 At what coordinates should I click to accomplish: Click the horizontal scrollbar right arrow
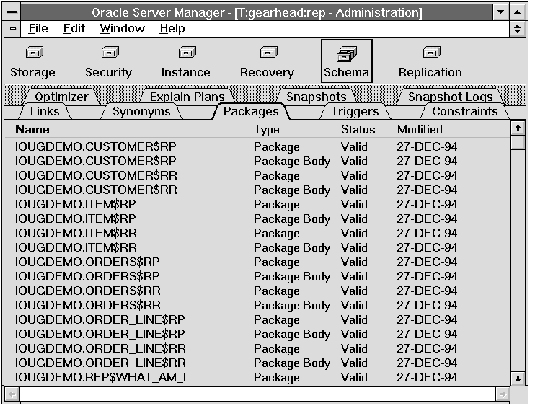502,395
